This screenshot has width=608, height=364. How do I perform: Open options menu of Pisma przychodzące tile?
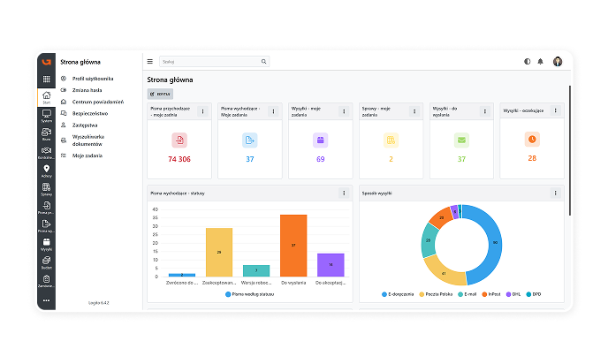(x=202, y=111)
